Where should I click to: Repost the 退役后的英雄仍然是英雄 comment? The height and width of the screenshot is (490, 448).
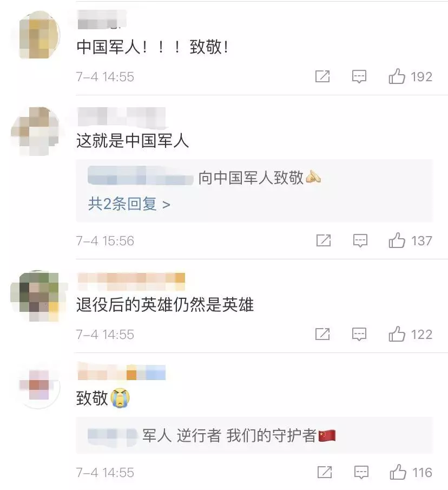[x=322, y=335]
